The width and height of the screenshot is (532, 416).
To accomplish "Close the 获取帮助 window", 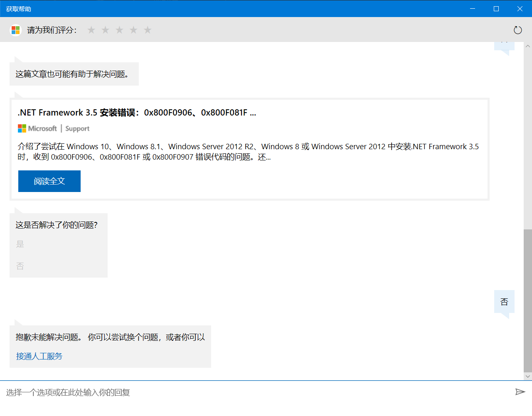I will (x=520, y=9).
